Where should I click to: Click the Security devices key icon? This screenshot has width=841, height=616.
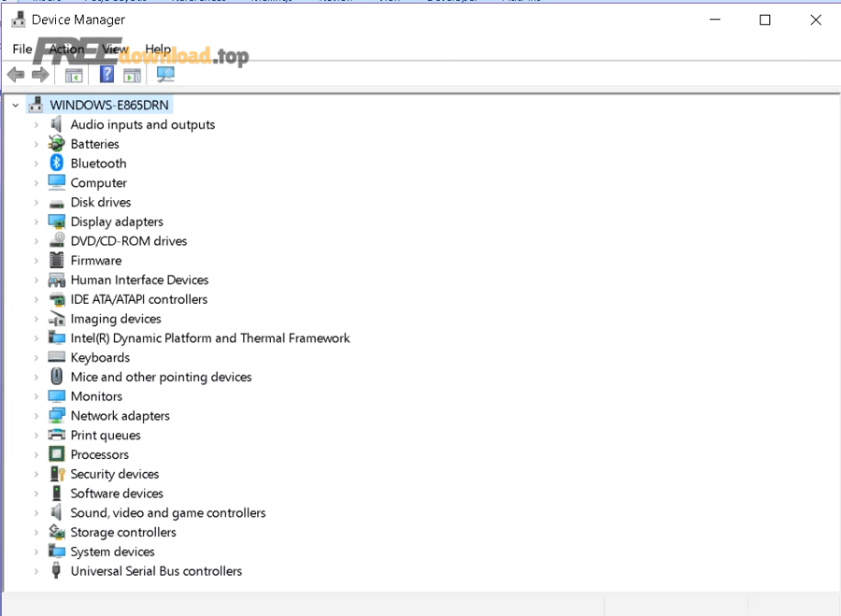(57, 474)
